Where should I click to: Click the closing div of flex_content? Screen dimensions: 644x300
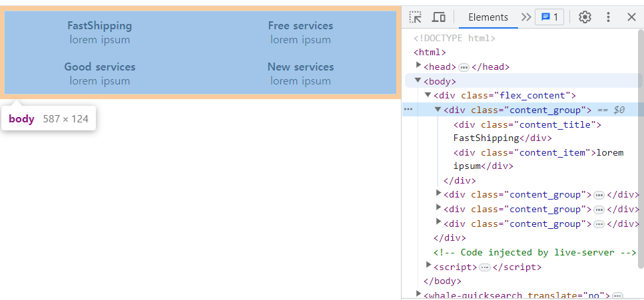(x=450, y=238)
